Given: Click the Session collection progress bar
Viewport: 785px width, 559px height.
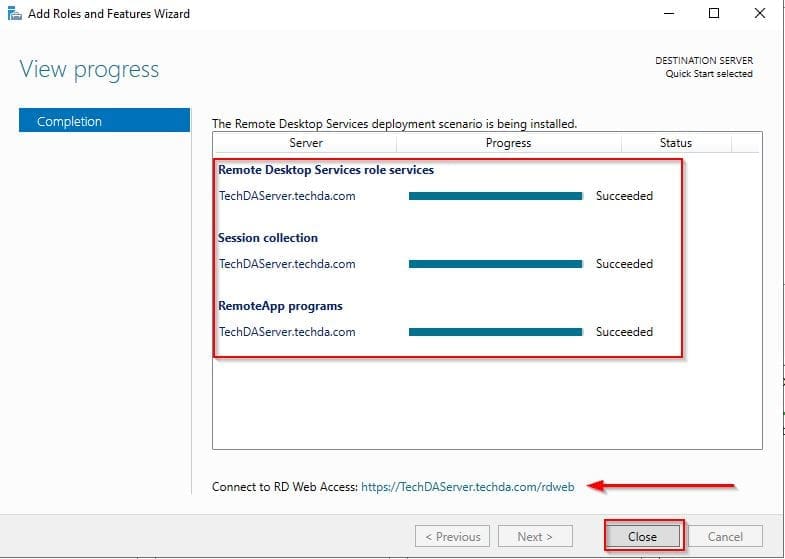Looking at the screenshot, I should pos(496,264).
